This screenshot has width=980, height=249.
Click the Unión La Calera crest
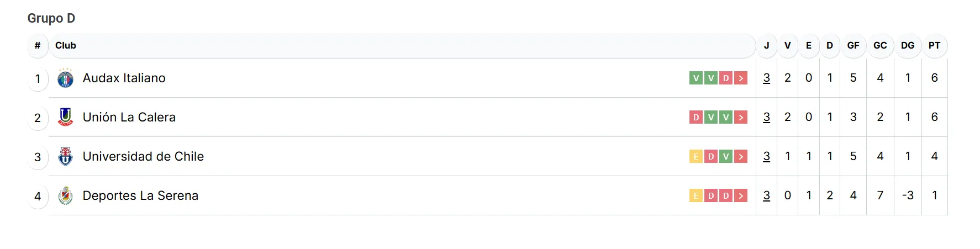coord(65,117)
